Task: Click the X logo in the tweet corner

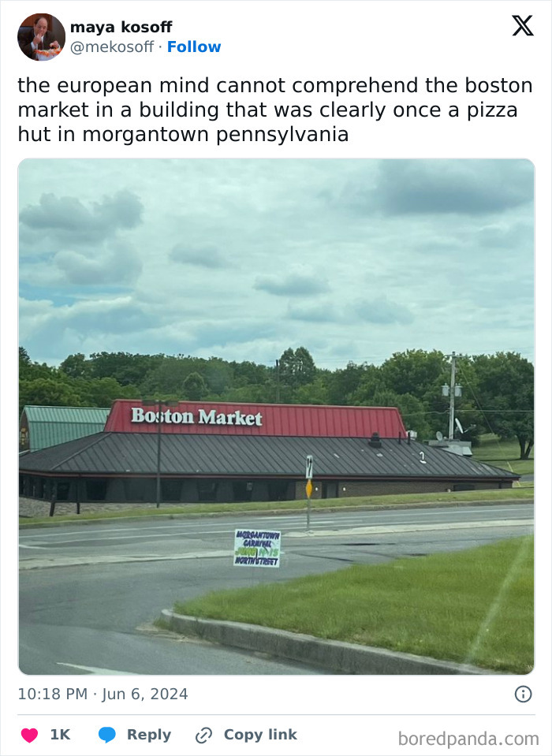Action: (x=523, y=25)
